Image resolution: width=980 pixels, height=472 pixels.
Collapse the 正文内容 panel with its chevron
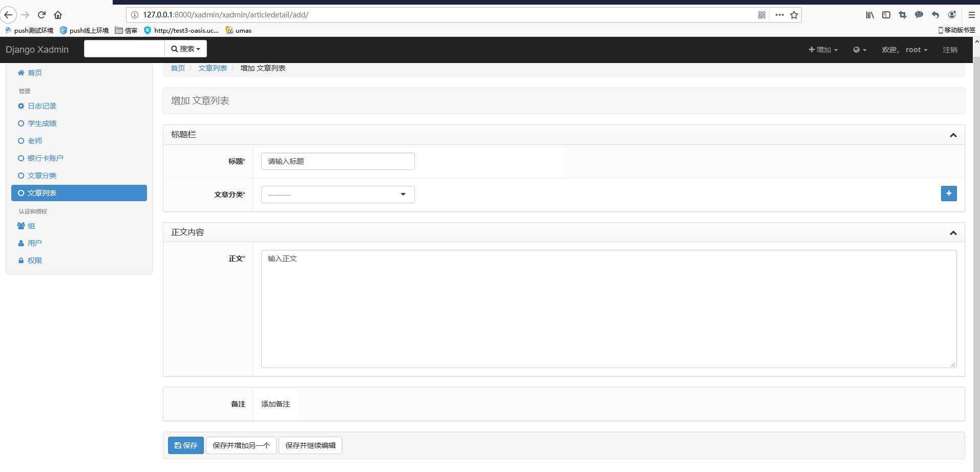pos(953,233)
